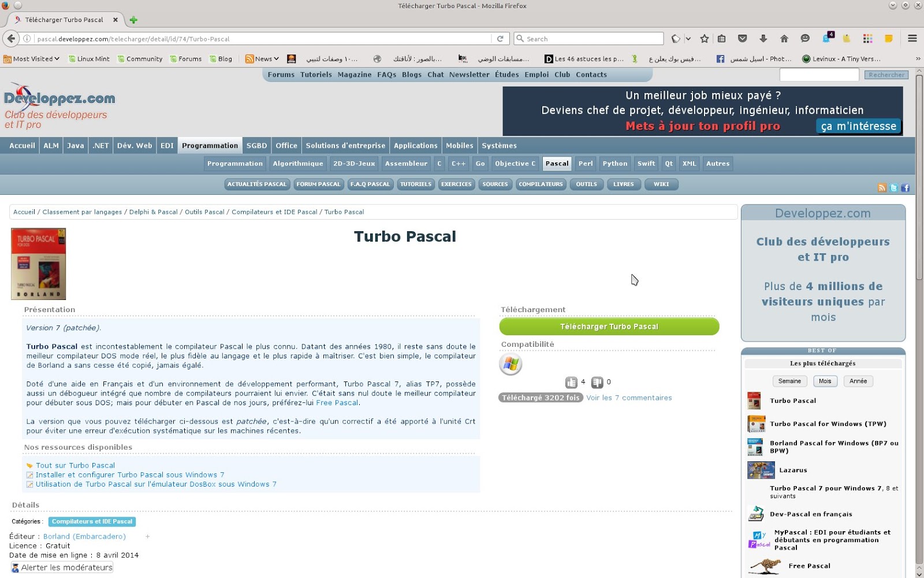The width and height of the screenshot is (924, 578).
Task: Open the tag icon dropdown arrow
Action: point(688,39)
